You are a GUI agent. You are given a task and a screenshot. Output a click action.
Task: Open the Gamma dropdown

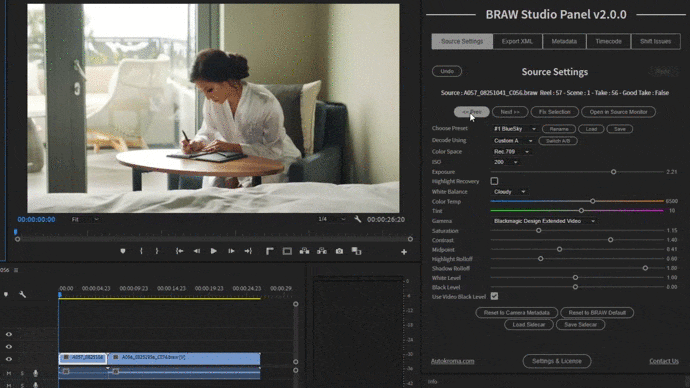pyautogui.click(x=544, y=221)
